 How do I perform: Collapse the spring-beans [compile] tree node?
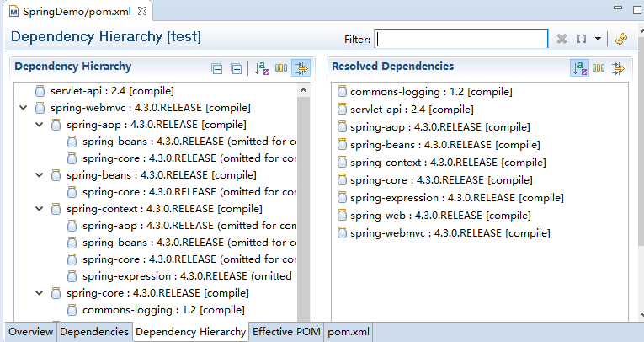point(40,175)
